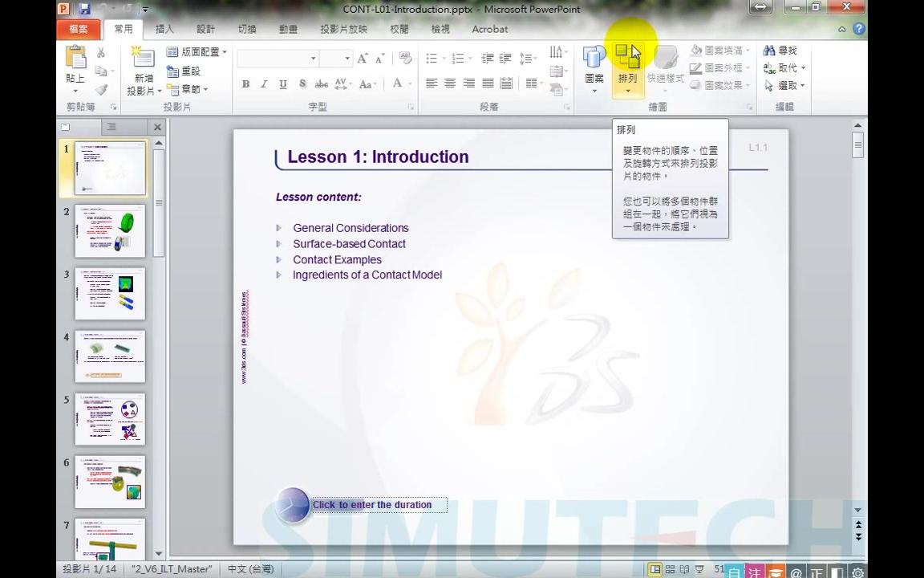Open the Shape Effects (圖案效果) option
The image size is (924, 578).
click(x=720, y=85)
